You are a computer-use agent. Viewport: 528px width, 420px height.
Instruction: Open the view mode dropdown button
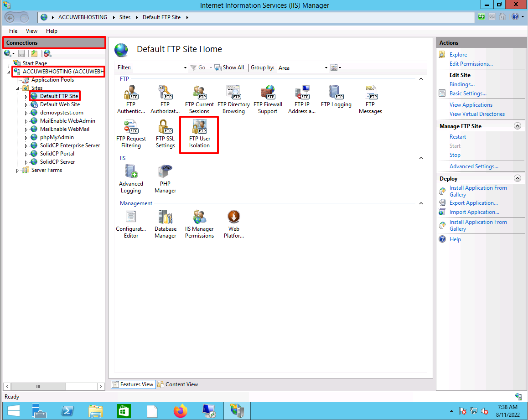point(336,67)
